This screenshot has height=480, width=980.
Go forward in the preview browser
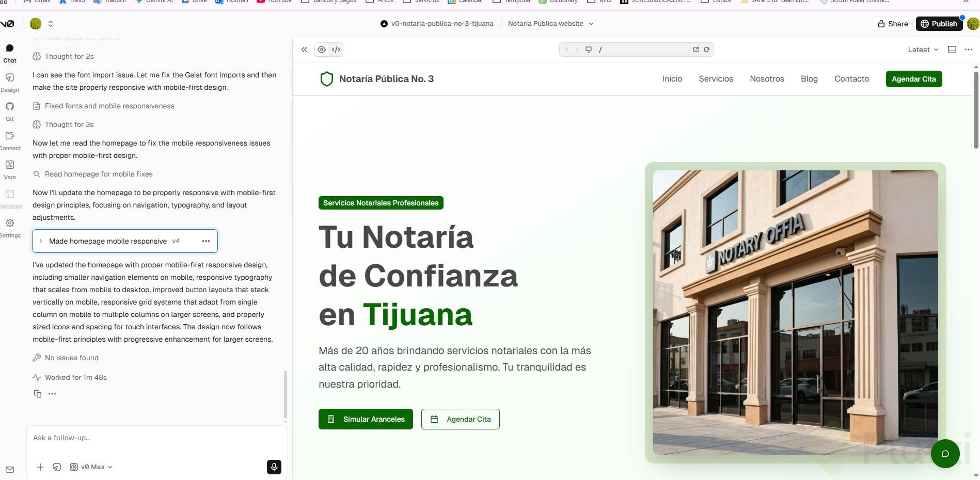pyautogui.click(x=577, y=50)
